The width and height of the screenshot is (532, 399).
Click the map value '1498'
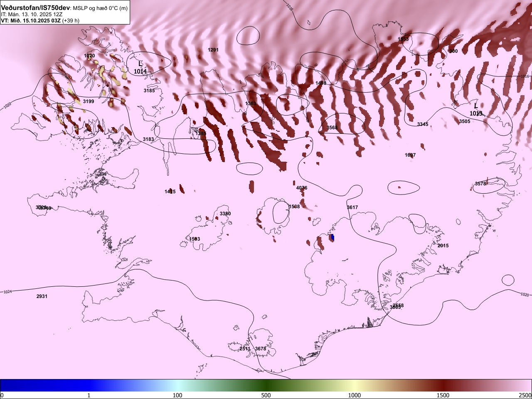pos(321,83)
